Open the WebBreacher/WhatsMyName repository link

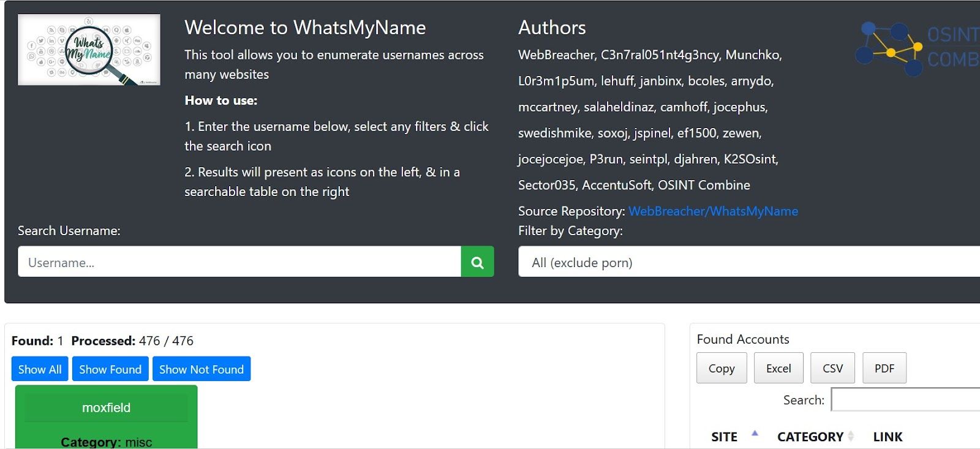point(713,211)
